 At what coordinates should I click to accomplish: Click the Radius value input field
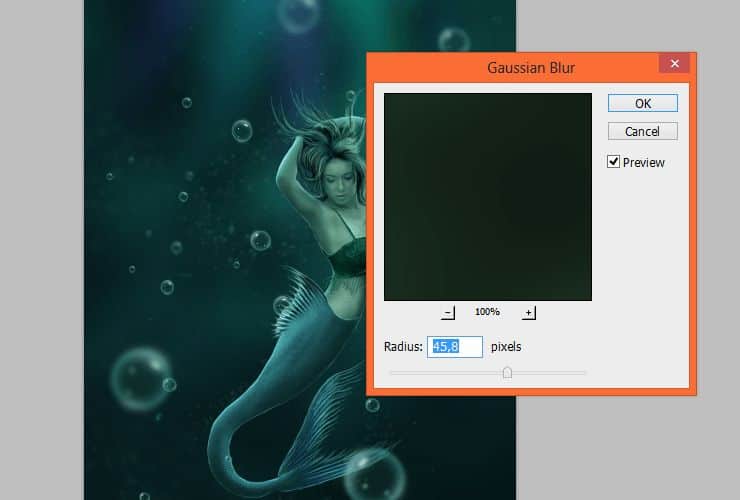(455, 347)
